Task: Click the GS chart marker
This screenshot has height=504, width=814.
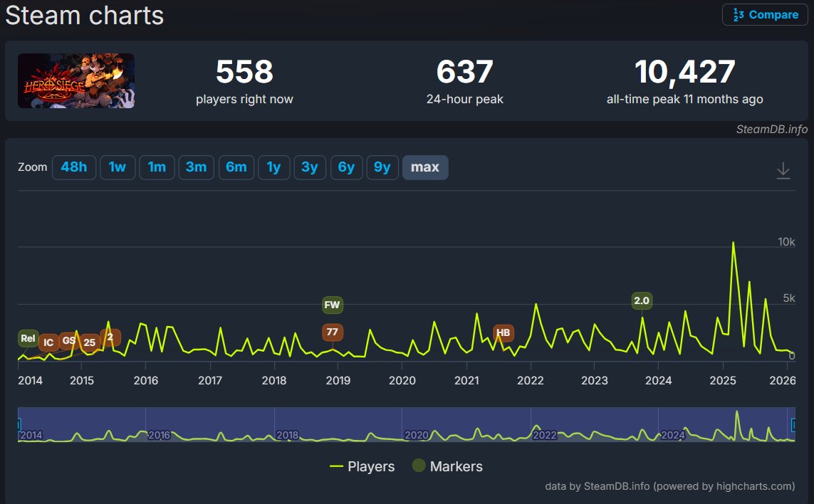Action: 68,340
